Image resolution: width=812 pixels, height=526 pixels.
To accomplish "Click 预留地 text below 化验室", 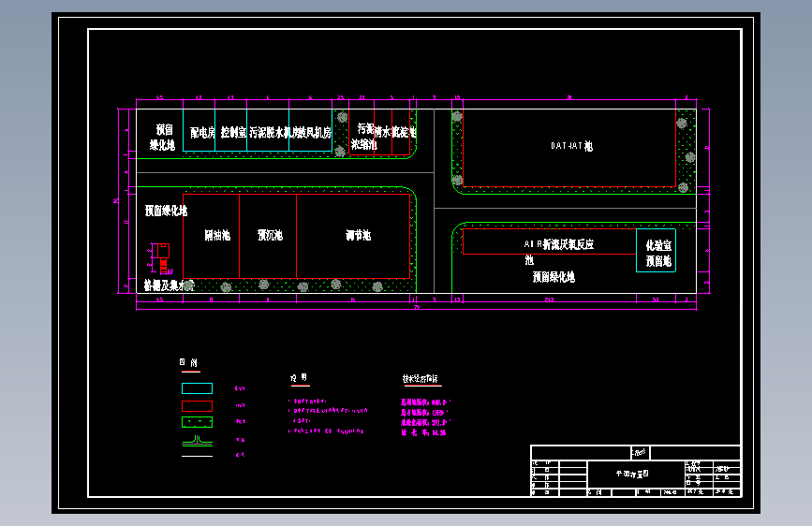I will point(658,261).
